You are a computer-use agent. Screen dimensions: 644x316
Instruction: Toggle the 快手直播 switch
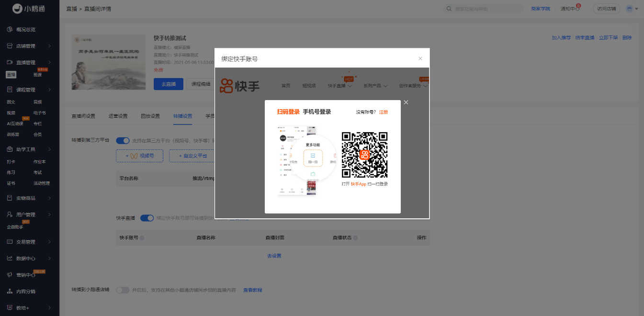click(x=147, y=218)
